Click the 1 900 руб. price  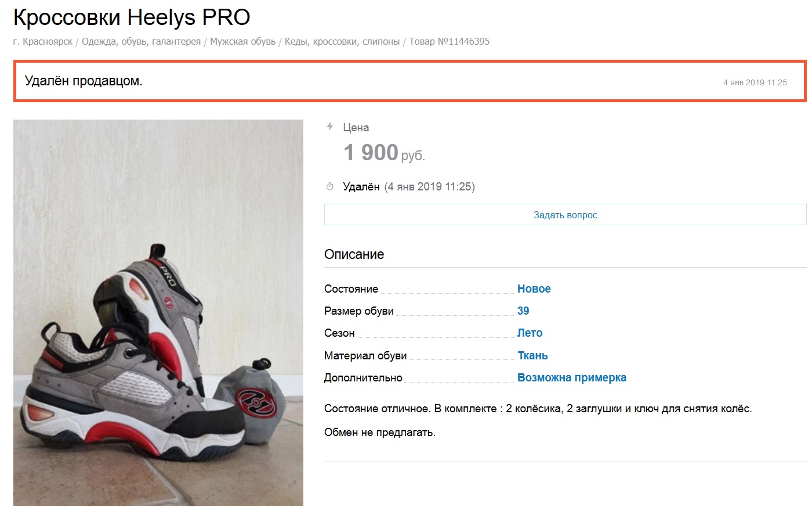(x=383, y=153)
